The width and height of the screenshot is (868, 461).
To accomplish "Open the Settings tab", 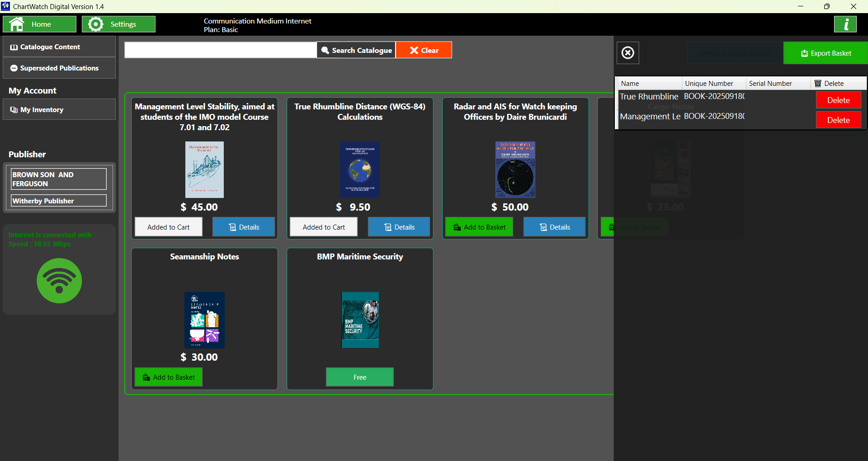I will [118, 24].
